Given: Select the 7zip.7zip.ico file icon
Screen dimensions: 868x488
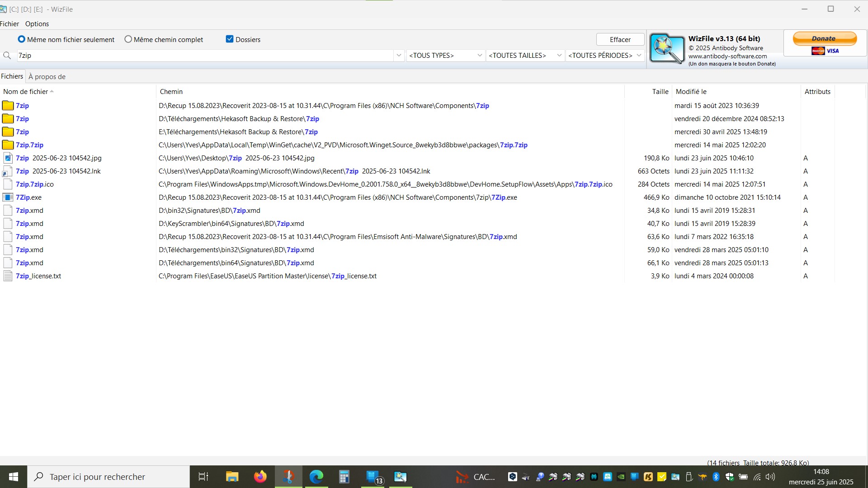Looking at the screenshot, I should coord(8,184).
